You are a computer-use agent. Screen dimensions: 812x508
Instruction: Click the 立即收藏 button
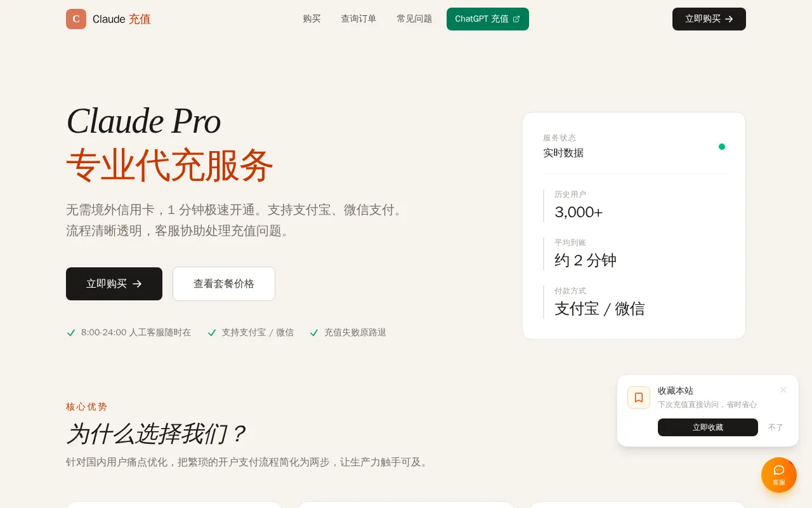point(708,427)
